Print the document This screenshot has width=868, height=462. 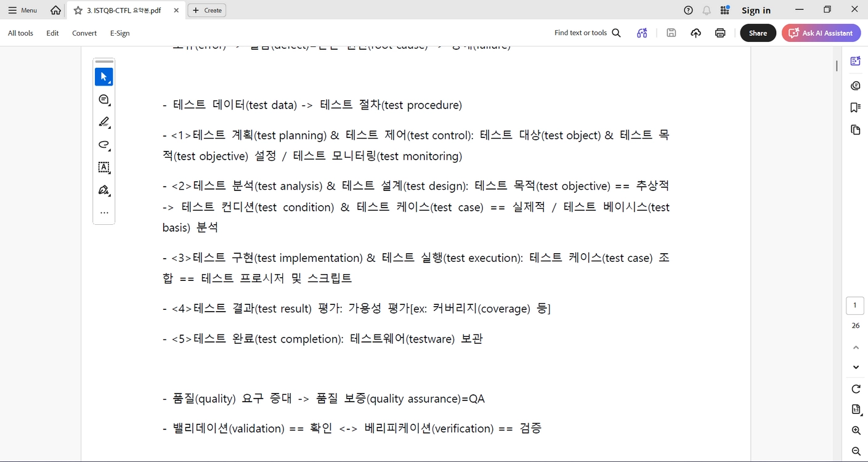[x=720, y=33]
